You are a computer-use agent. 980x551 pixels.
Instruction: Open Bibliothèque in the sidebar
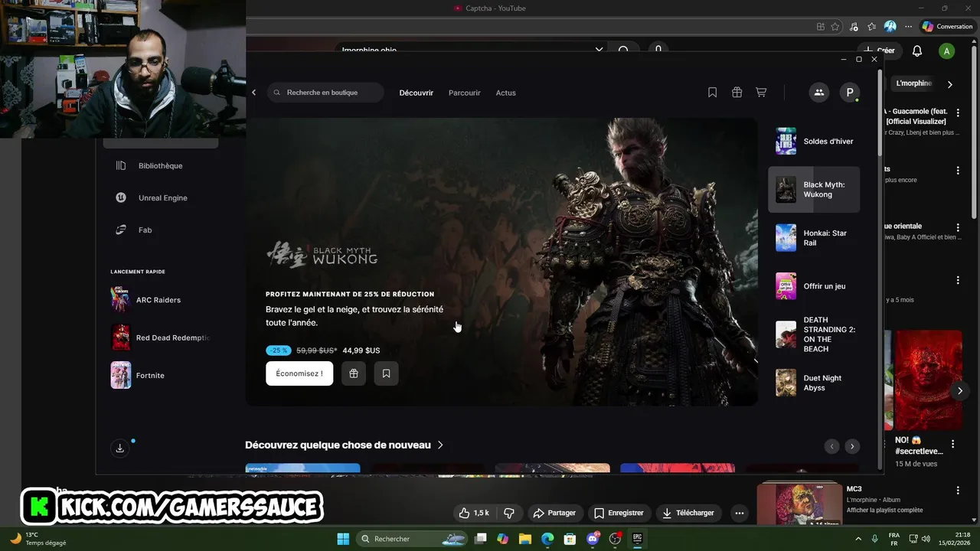coord(160,165)
